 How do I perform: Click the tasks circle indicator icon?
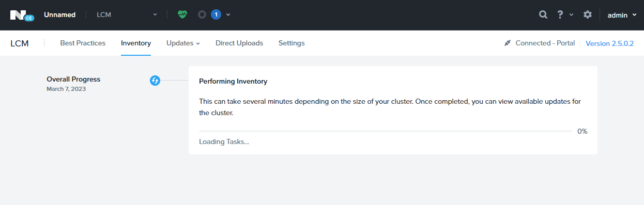coord(202,14)
